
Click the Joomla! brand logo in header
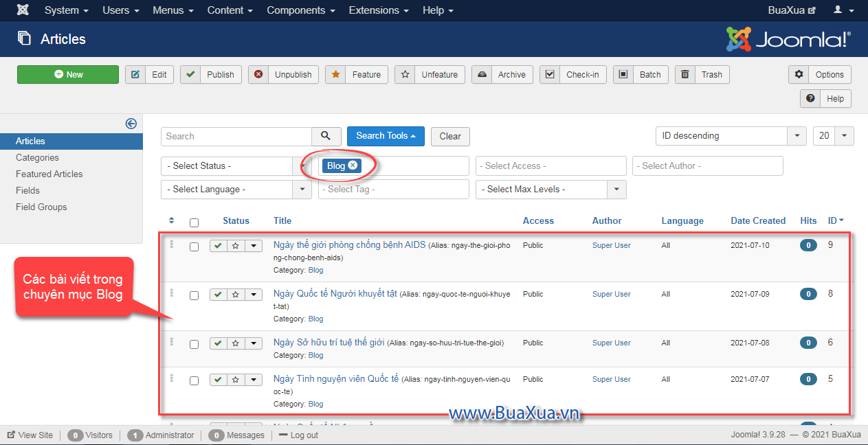click(788, 39)
